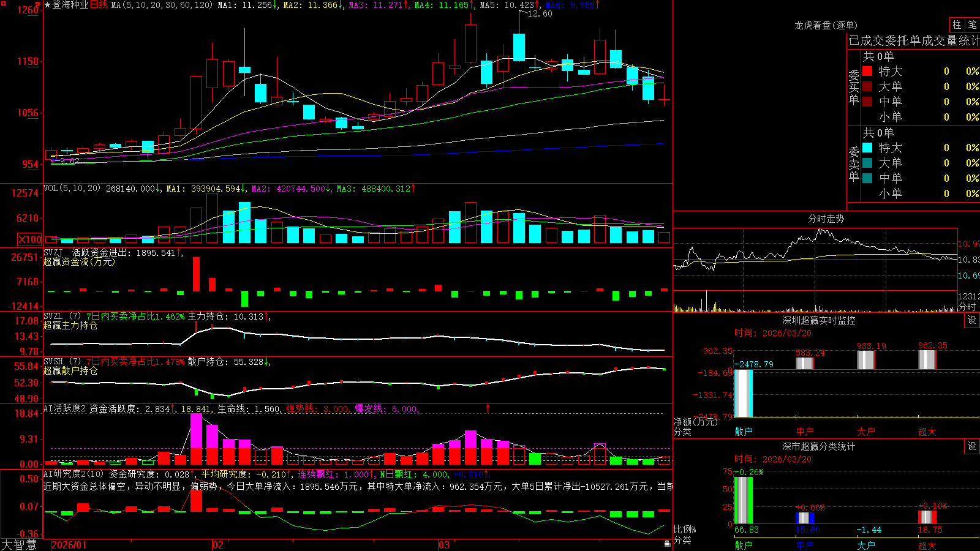This screenshot has height=551, width=980.
Task: Click the green MA4: 11.165 value
Action: coord(441,5)
